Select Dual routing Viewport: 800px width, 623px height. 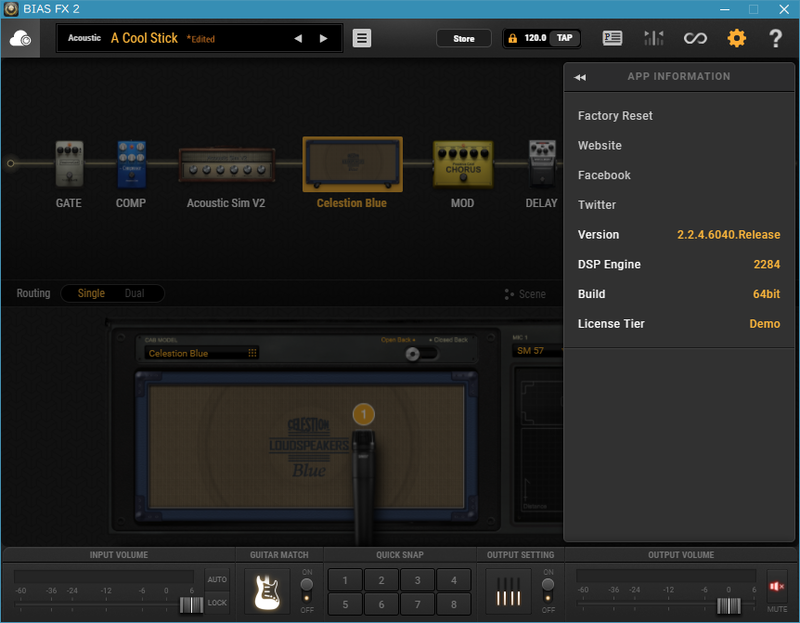135,293
